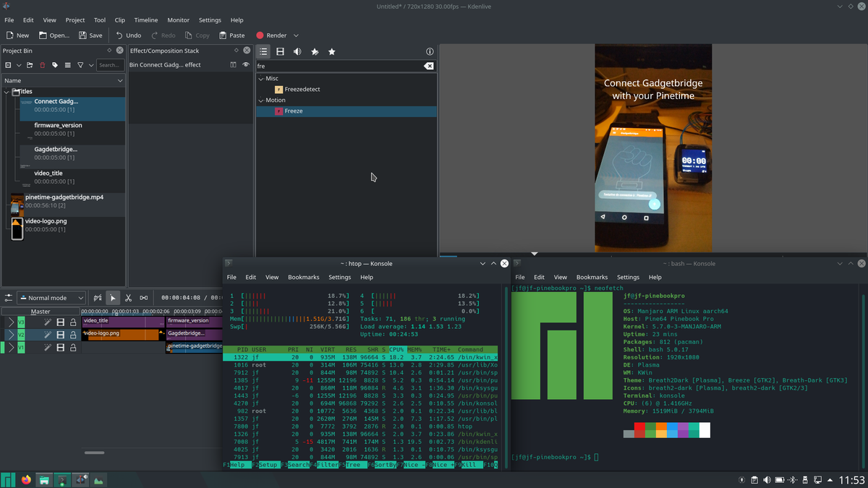
Task: Select pinetime-gadgetbridge.mp4 thumbnail in bin
Action: (17, 205)
